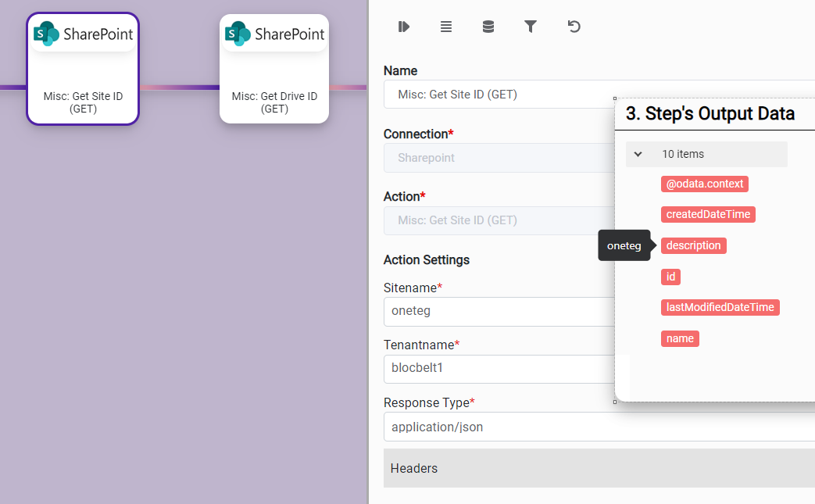Image resolution: width=815 pixels, height=504 pixels.
Task: Click the name output tag
Action: coord(680,339)
